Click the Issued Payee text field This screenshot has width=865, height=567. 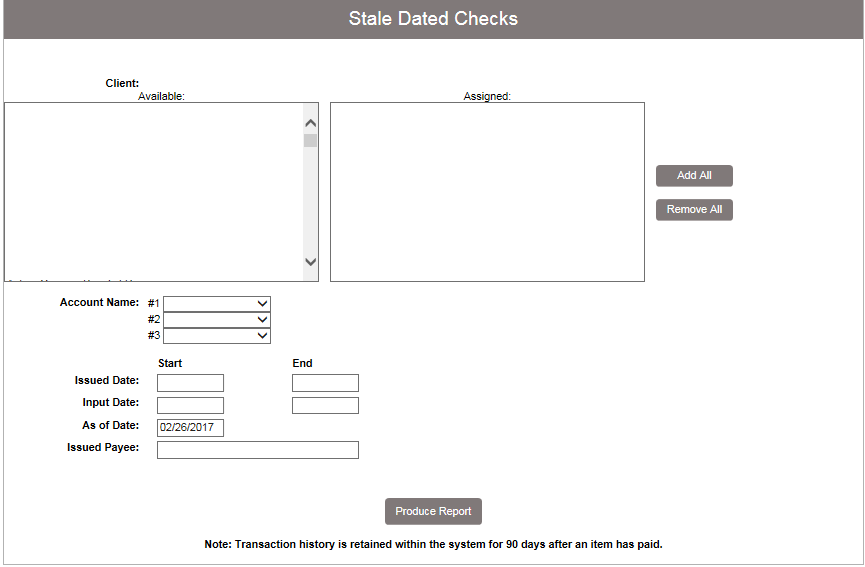[258, 450]
